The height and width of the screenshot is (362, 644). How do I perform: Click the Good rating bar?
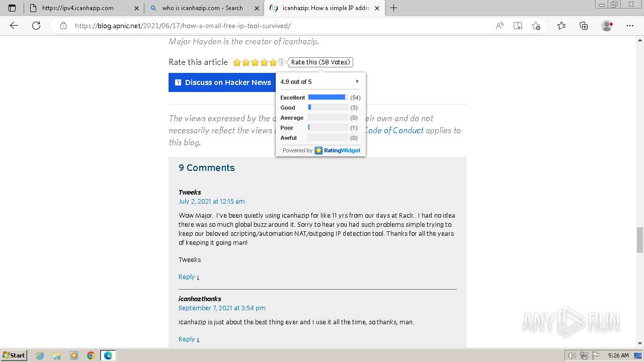pos(328,107)
